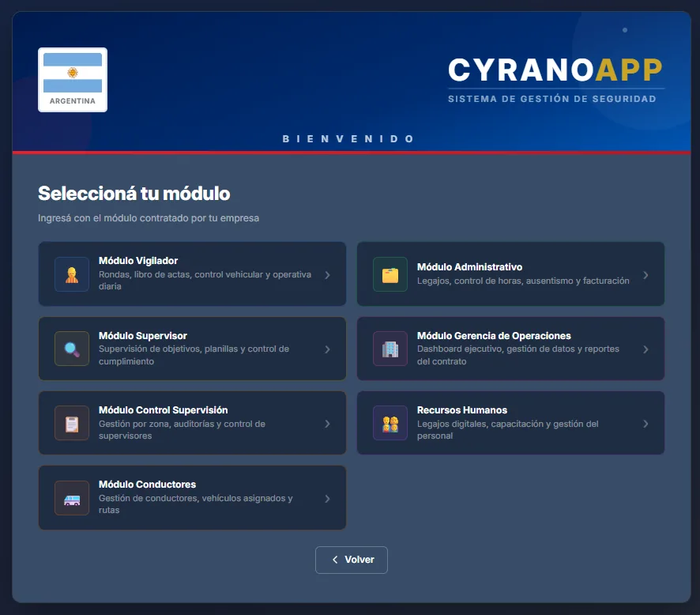The image size is (700, 615).
Task: Click the 'Supervisión de objetivos' description text
Action: [x=194, y=355]
